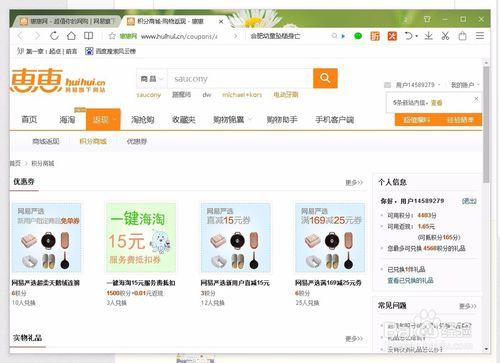This screenshot has width=500, height=363.
Task: Open the browser home page icon
Action: pyautogui.click(x=71, y=36)
